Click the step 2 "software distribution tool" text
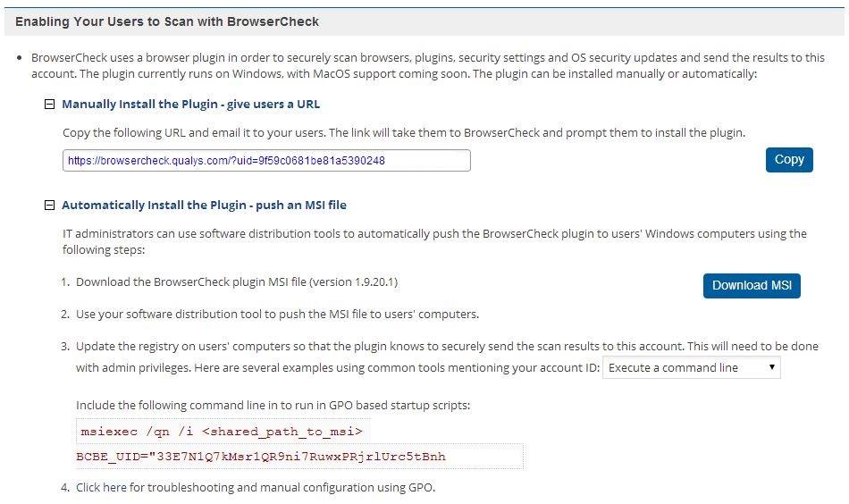 point(277,315)
